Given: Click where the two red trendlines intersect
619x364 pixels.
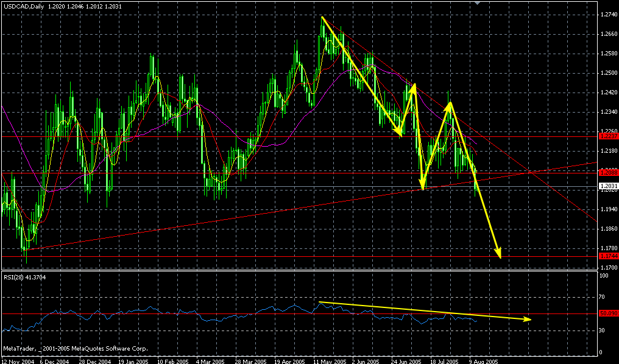Looking at the screenshot, I should [x=531, y=172].
